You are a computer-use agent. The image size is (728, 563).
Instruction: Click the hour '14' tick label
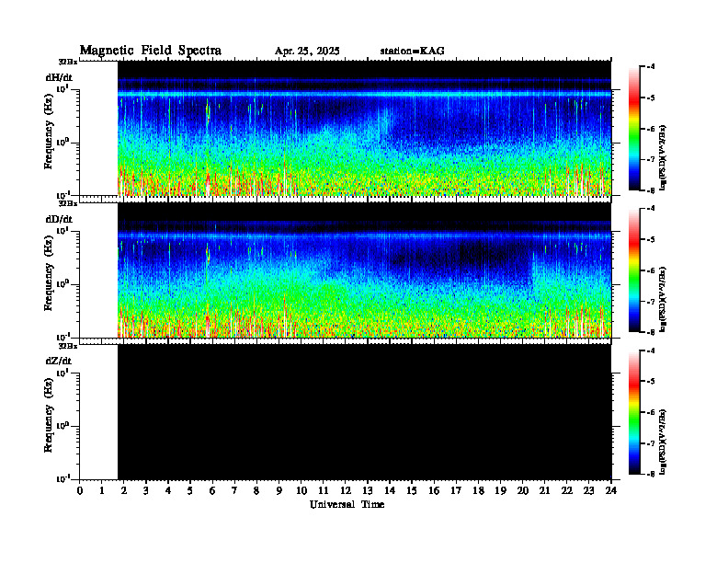(x=390, y=491)
